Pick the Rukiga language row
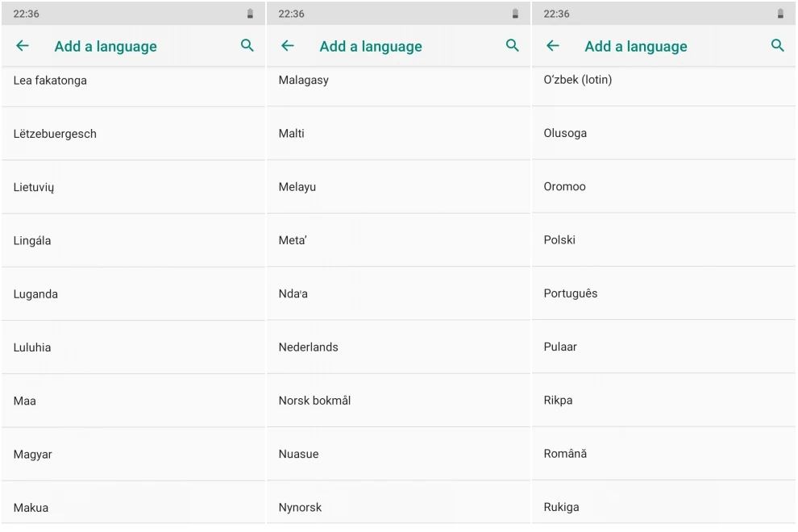 point(663,502)
